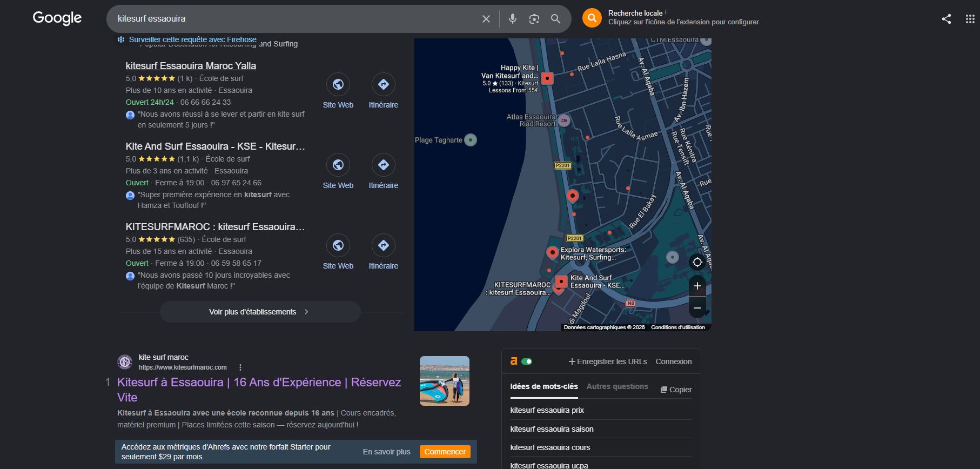Submit search with magnifying glass icon

click(x=555, y=19)
